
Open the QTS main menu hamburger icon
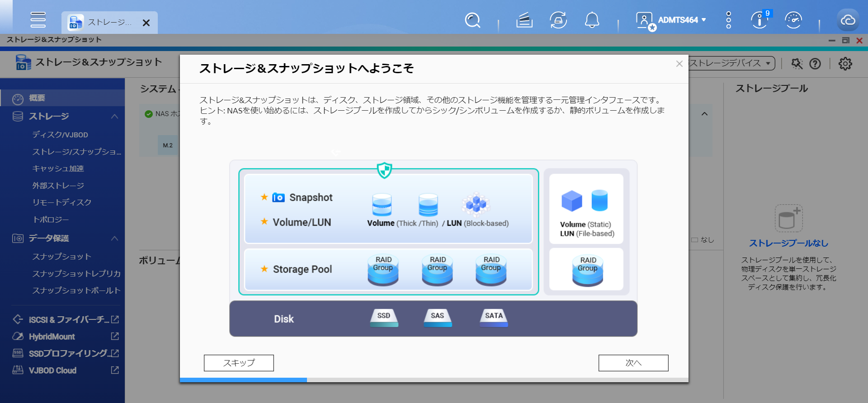tap(38, 20)
